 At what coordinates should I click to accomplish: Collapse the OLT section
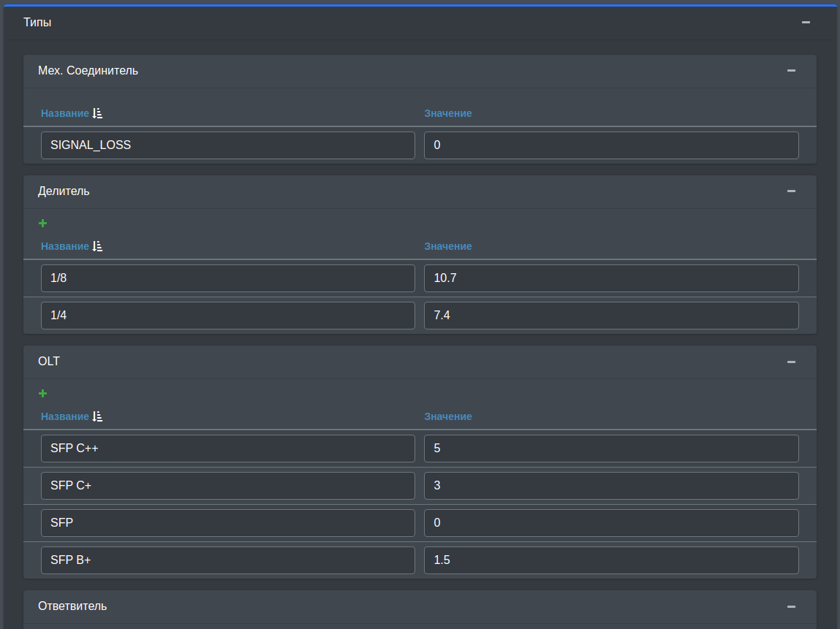coord(791,362)
